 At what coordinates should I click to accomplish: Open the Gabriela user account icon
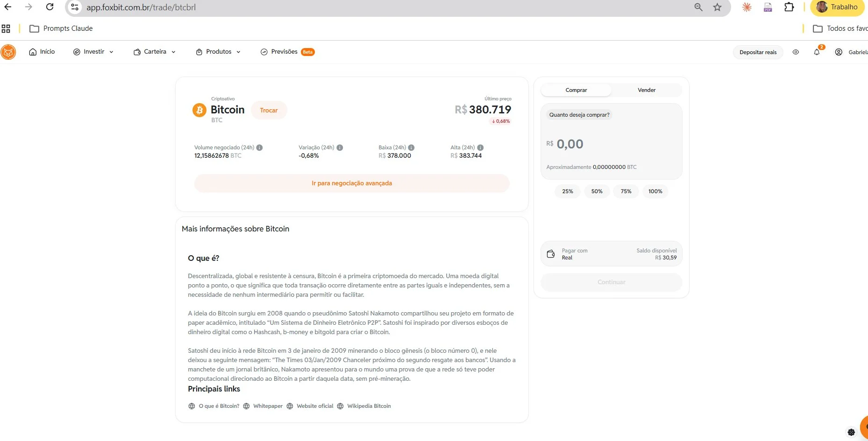click(x=839, y=52)
